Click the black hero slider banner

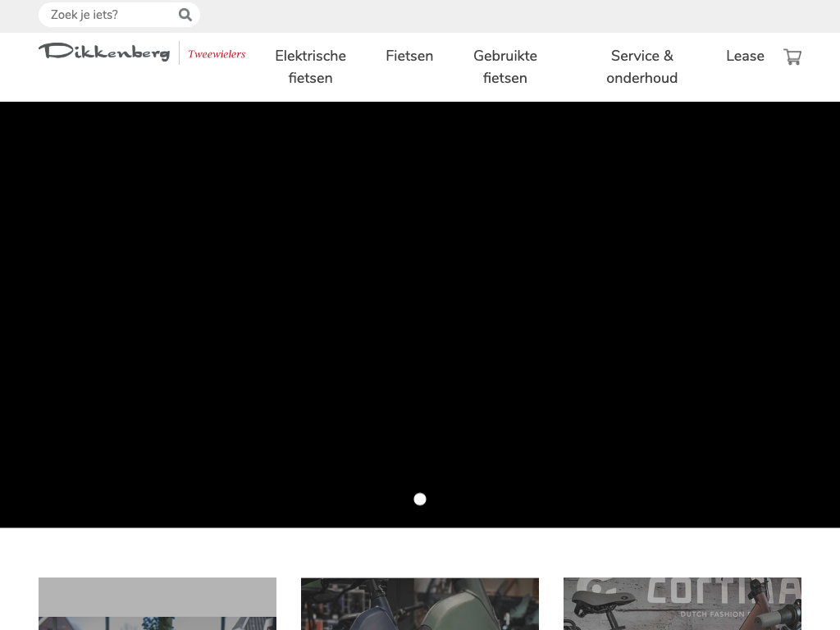tap(420, 312)
